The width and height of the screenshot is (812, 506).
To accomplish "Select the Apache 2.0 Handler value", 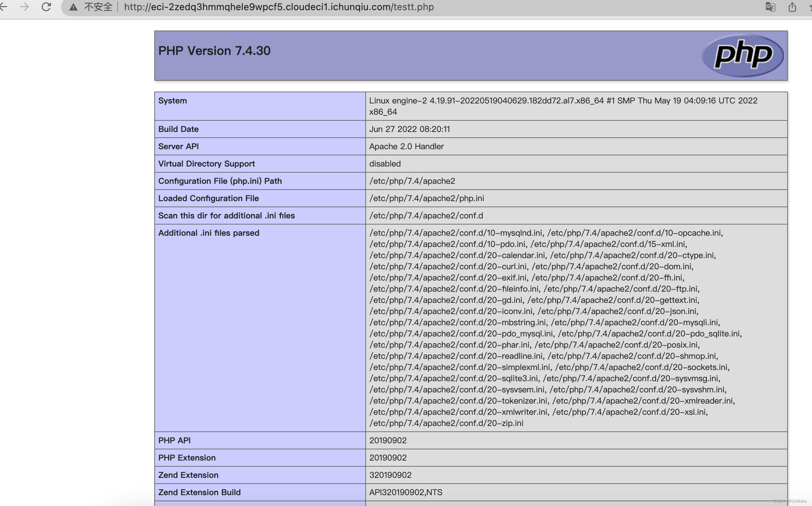I will tap(406, 147).
